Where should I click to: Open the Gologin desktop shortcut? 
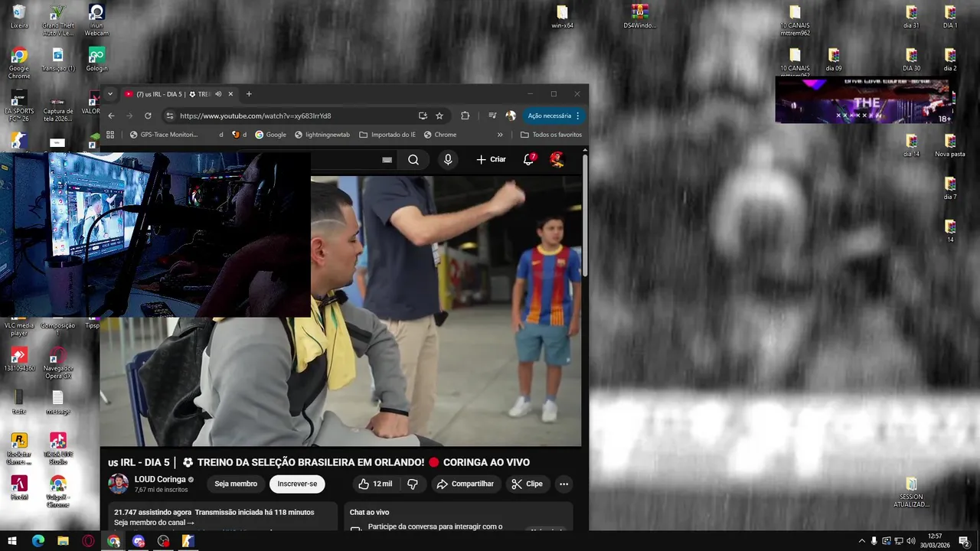click(x=96, y=60)
